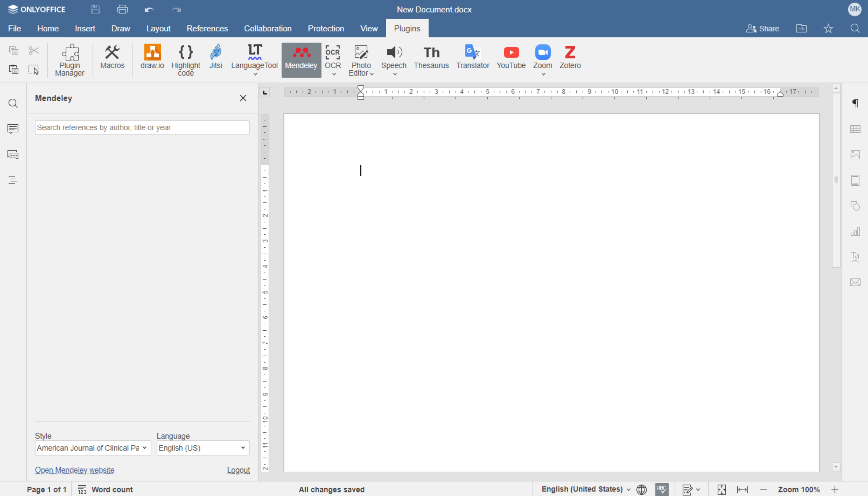
Task: Click the Open Mendeley website link
Action: (75, 470)
